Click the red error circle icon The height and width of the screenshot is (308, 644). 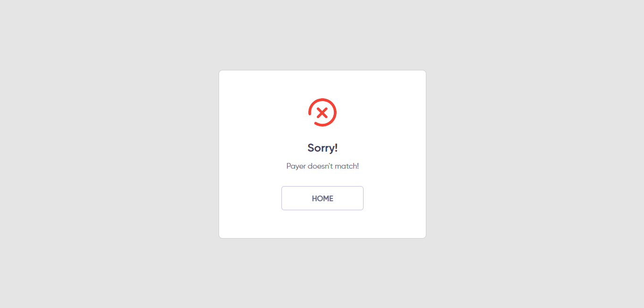(322, 112)
